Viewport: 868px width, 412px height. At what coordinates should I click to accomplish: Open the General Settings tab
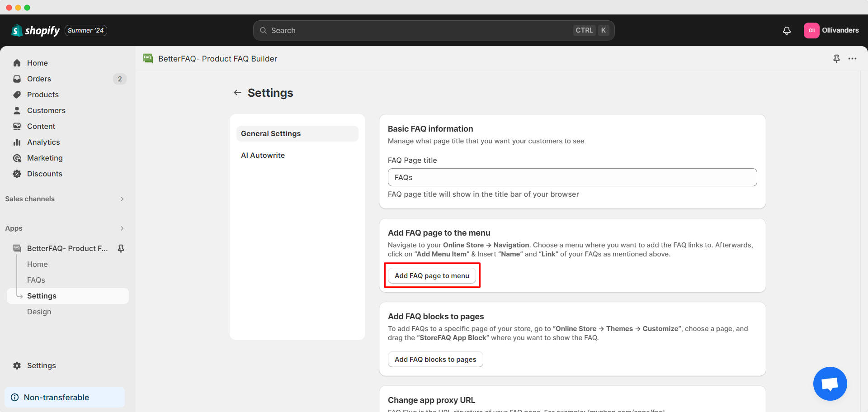coord(297,133)
